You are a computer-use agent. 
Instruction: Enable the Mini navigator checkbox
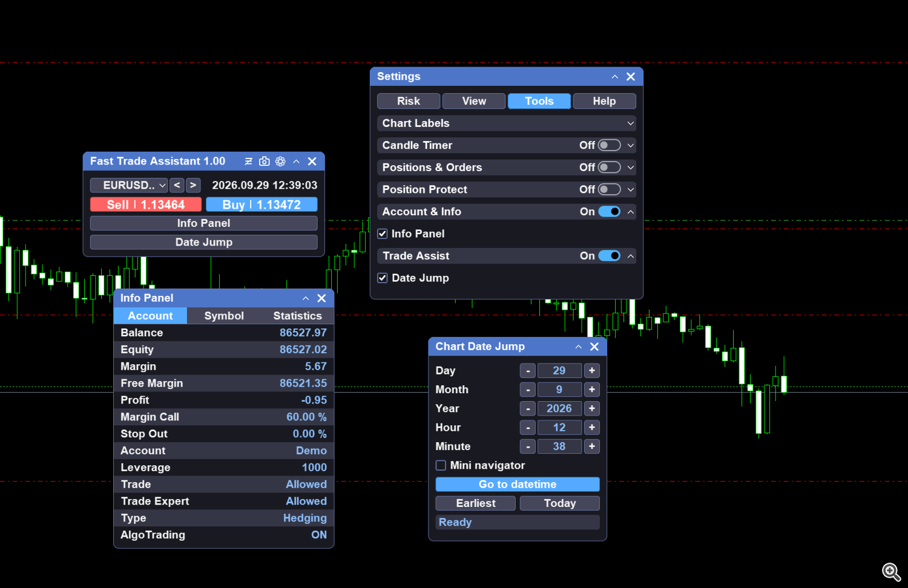[441, 465]
